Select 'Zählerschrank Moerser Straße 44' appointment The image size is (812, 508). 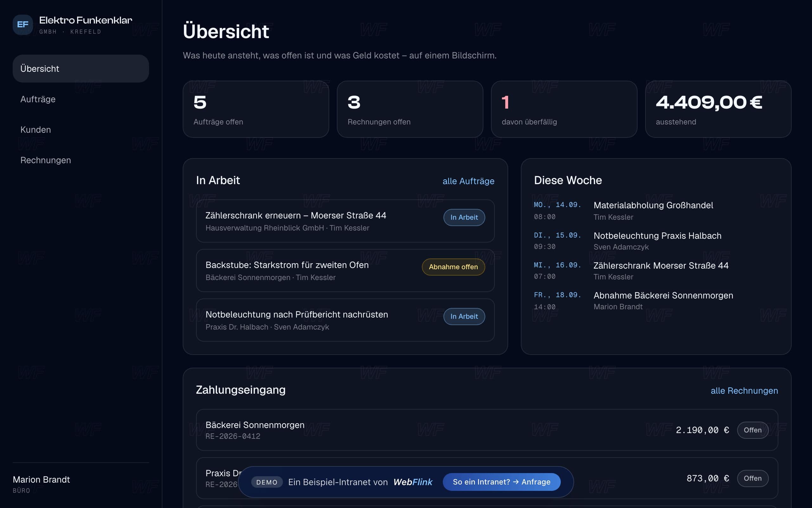[x=661, y=266]
